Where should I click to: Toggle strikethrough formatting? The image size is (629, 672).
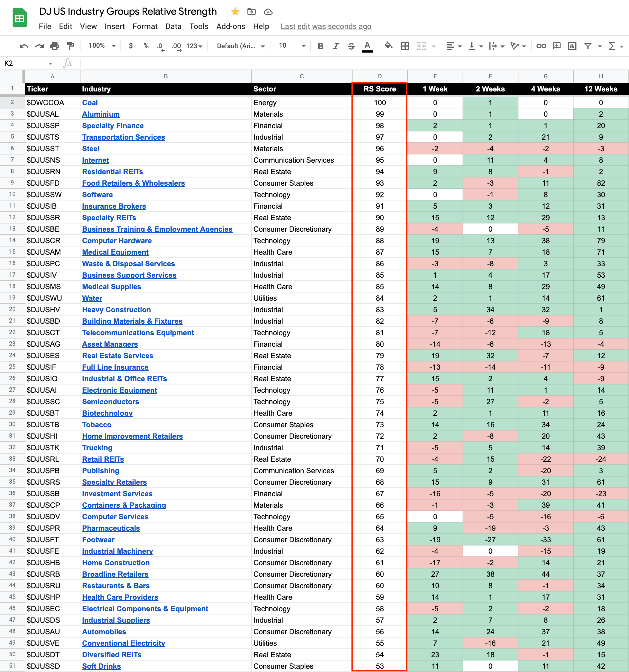pyautogui.click(x=351, y=46)
